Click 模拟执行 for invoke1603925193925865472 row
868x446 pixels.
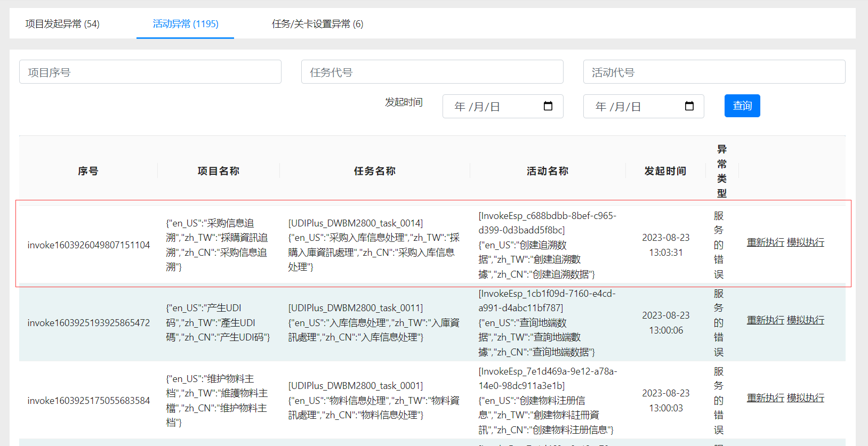(806, 320)
